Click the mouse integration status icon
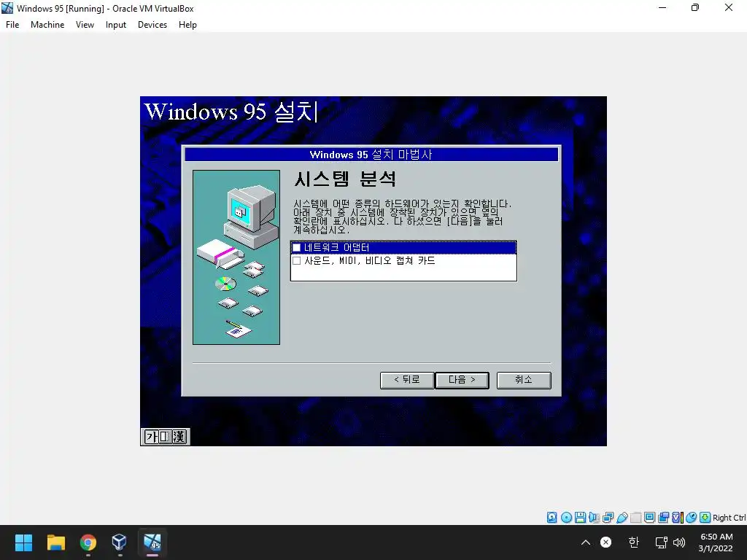 692,518
